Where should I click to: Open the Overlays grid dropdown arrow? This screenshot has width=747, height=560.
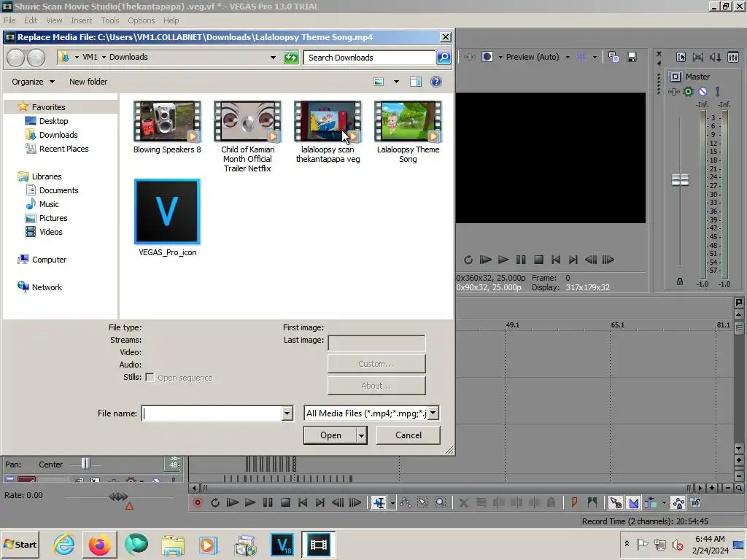(x=595, y=57)
